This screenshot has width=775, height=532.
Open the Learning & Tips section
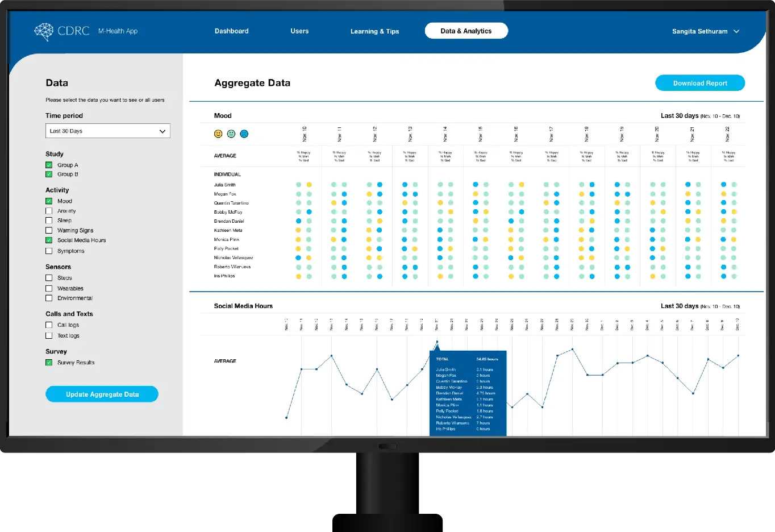point(374,31)
